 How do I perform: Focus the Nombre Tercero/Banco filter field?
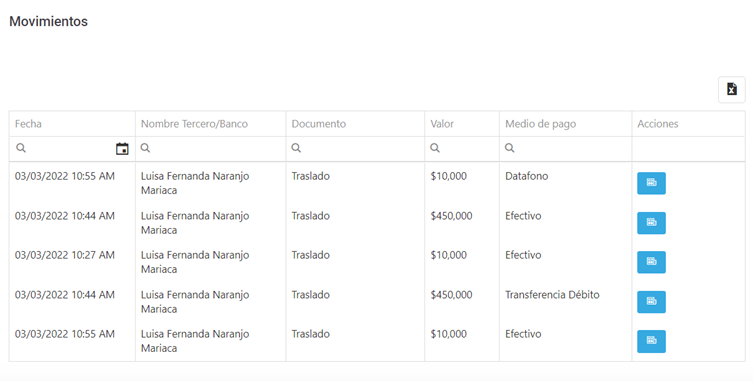coord(210,148)
